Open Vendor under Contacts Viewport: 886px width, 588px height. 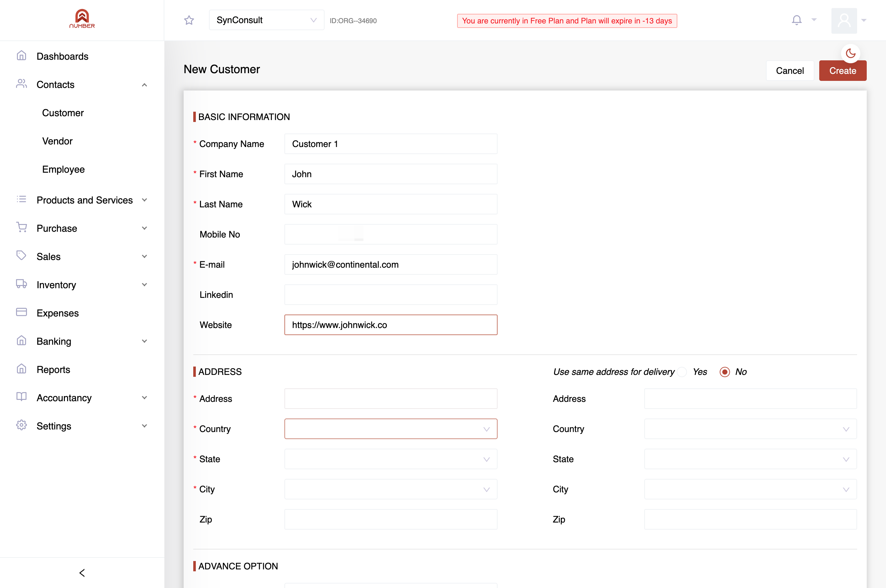coord(57,141)
